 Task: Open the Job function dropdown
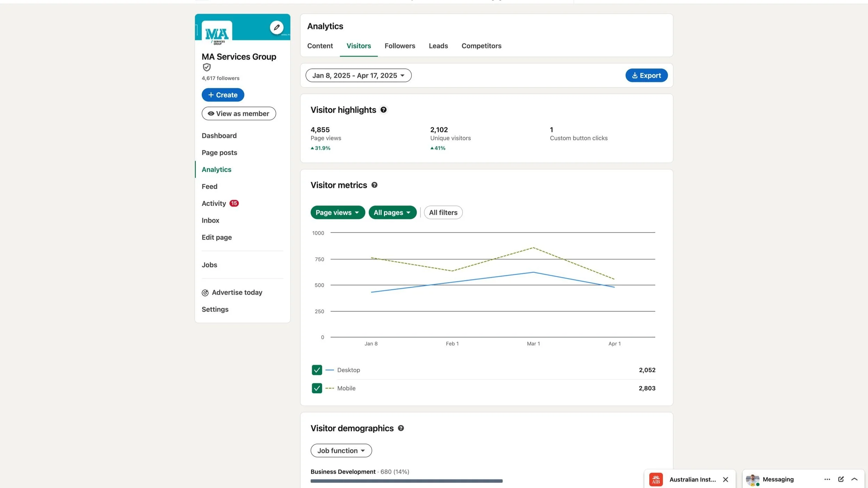[341, 451]
